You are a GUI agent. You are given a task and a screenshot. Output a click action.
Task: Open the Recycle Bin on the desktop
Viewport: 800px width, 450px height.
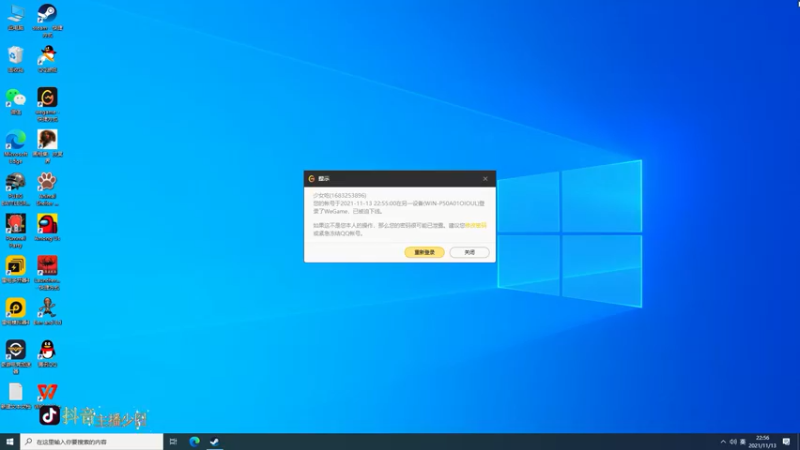16,59
